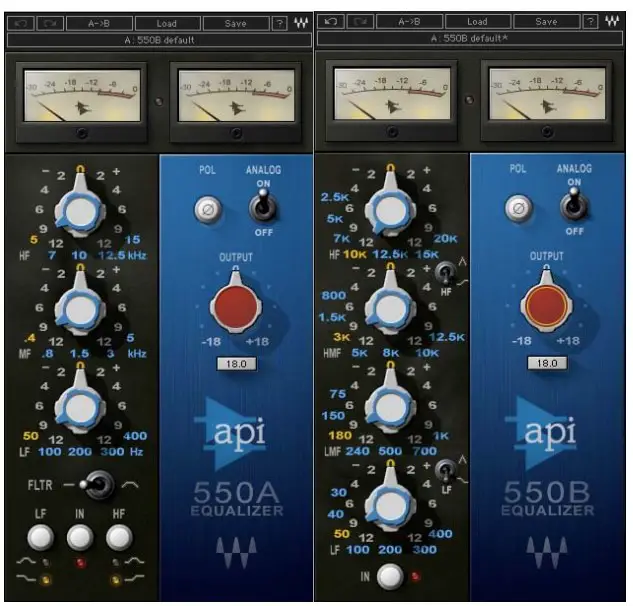Click the LF gain knob on 550B
633x606 pixels.
(390, 505)
